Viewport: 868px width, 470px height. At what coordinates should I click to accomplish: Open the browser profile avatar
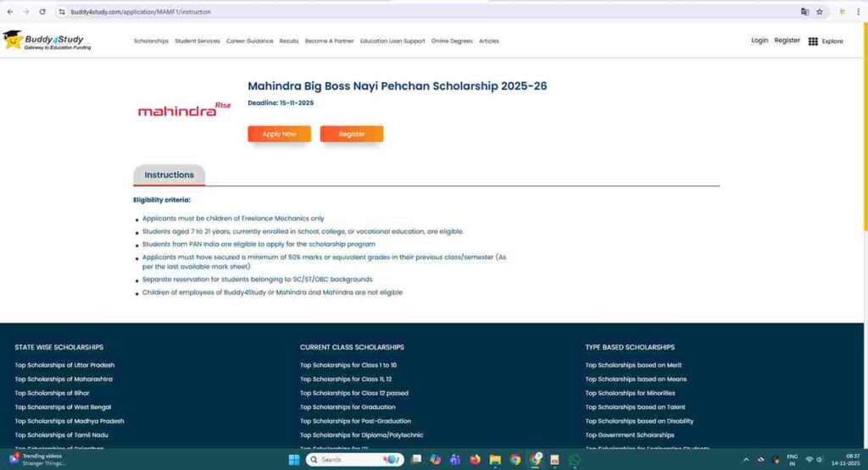pyautogui.click(x=842, y=12)
